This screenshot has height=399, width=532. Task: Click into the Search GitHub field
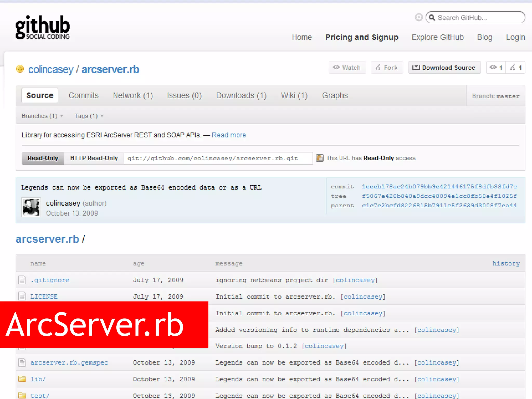click(x=475, y=17)
